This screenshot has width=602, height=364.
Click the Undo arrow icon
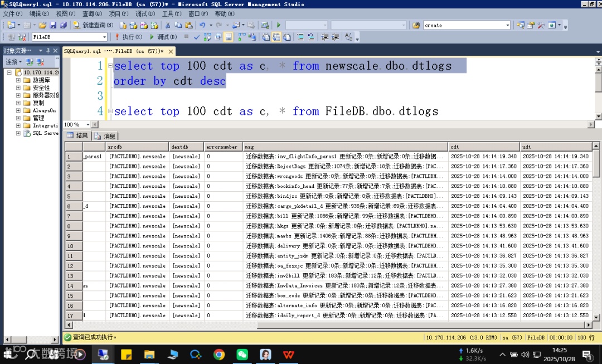click(x=202, y=25)
